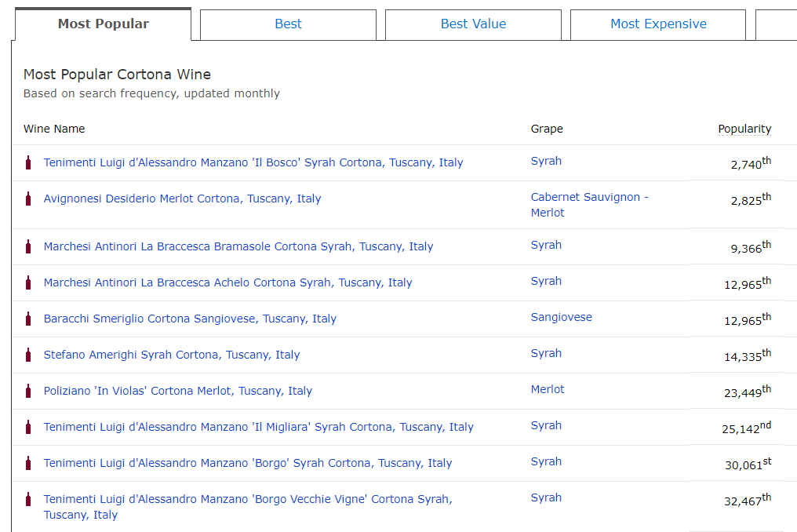The width and height of the screenshot is (797, 532).
Task: Open Stefano Amerighi Syrah Cortona link
Action: (x=172, y=355)
